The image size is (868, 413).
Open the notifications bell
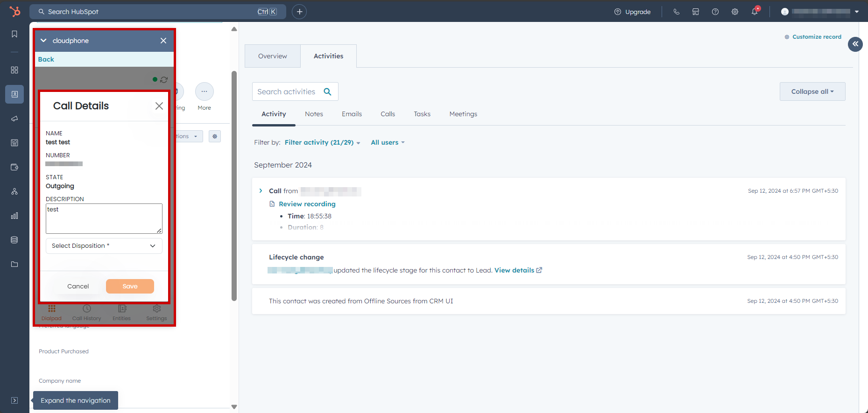click(x=755, y=12)
